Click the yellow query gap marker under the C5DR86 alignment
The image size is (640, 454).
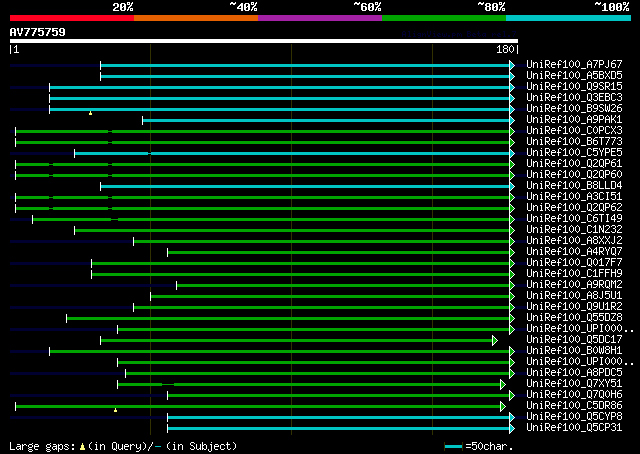(x=116, y=410)
